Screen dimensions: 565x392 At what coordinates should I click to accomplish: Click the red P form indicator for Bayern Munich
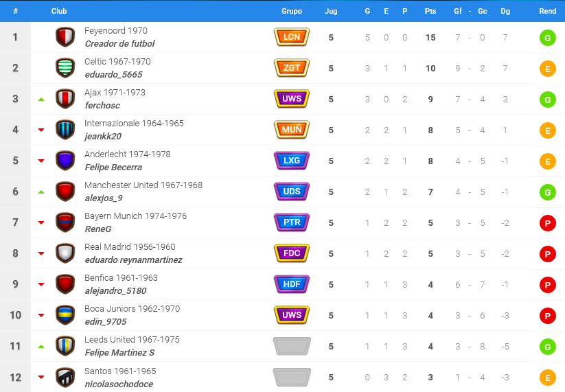[547, 223]
